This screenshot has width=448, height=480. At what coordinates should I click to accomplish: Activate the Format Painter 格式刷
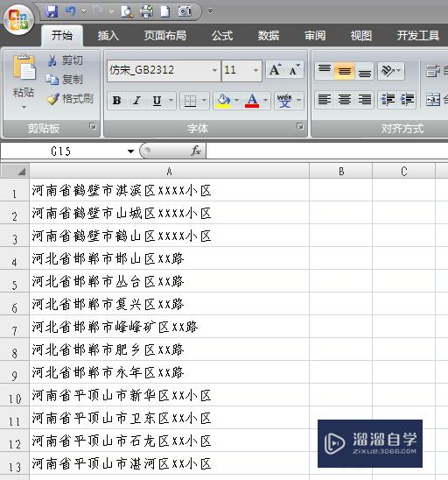[x=70, y=99]
